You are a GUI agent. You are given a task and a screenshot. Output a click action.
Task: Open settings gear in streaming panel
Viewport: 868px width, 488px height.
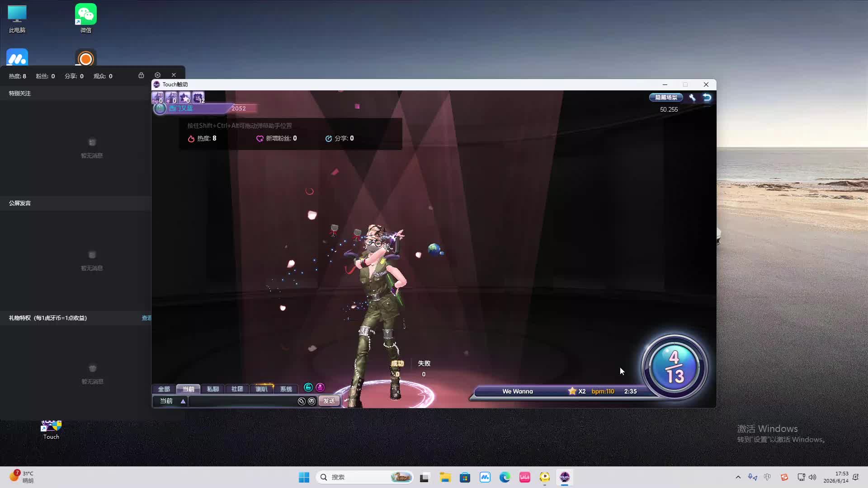(x=157, y=75)
